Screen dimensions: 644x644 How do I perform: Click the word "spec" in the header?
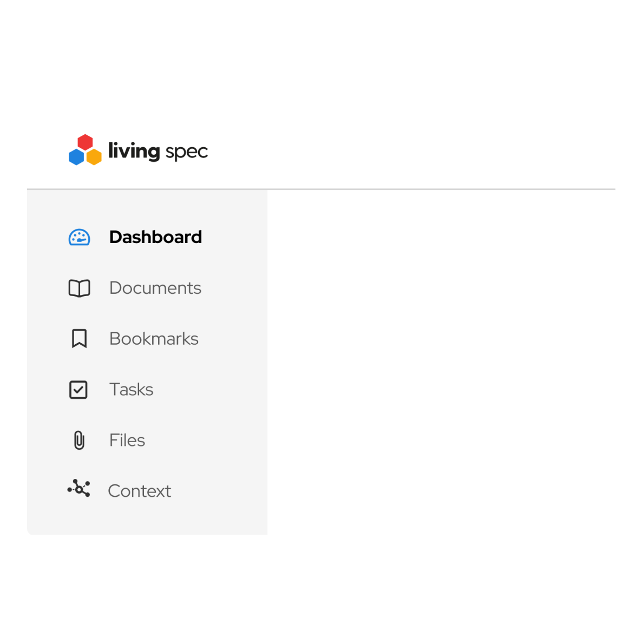tap(187, 152)
